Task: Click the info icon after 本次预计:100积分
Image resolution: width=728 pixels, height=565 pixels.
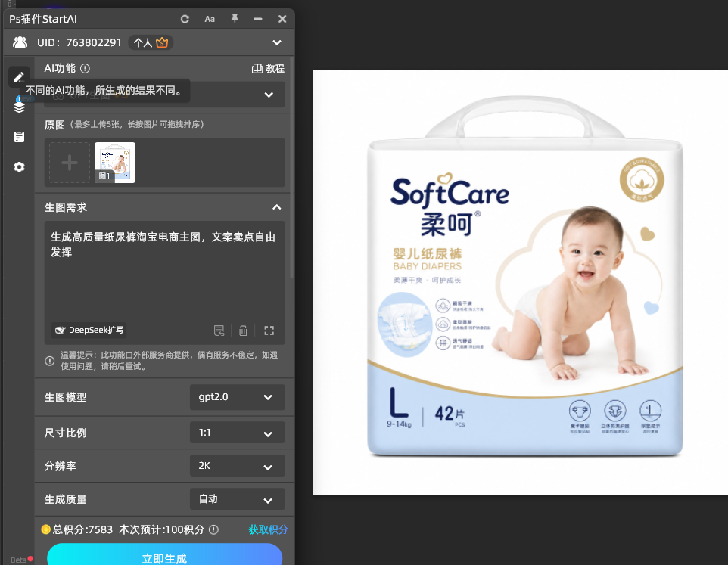Action: click(213, 529)
